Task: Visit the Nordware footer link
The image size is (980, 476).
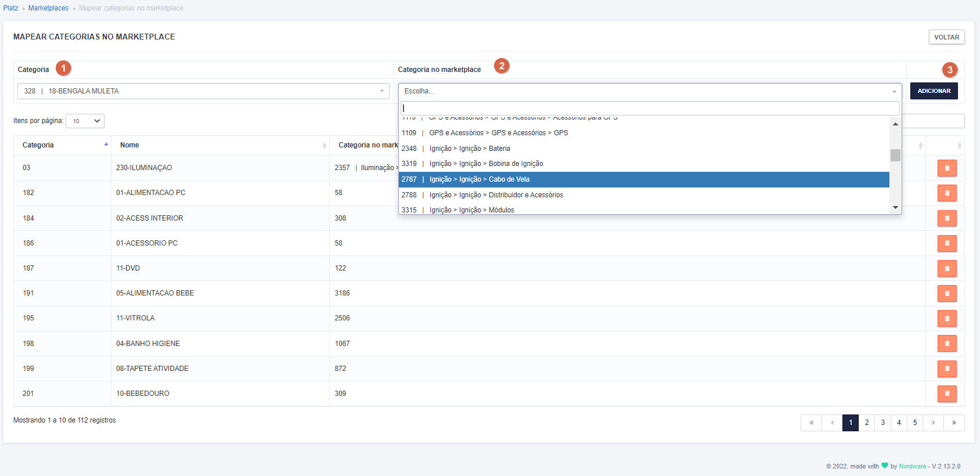Action: click(x=913, y=466)
